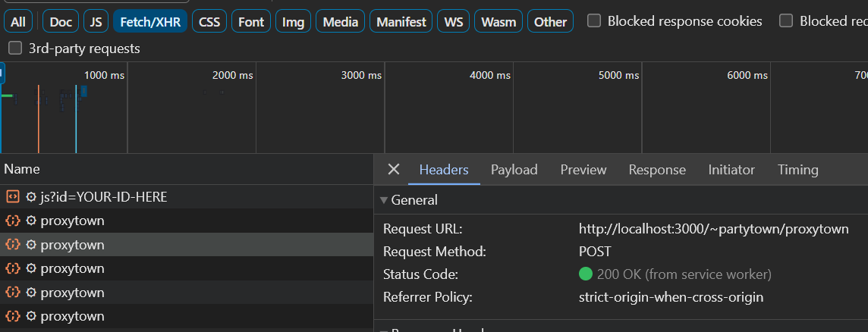Close the request details panel

pyautogui.click(x=394, y=169)
